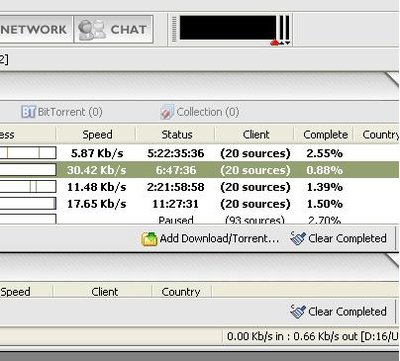Click the broom icon in the downloads panel
Screen dimensions: 400x361
[x=298, y=238]
